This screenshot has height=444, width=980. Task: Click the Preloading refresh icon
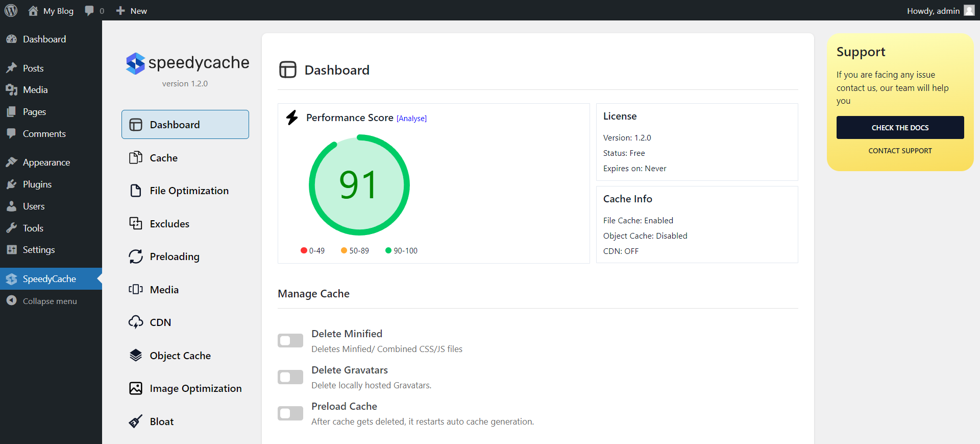pos(136,256)
